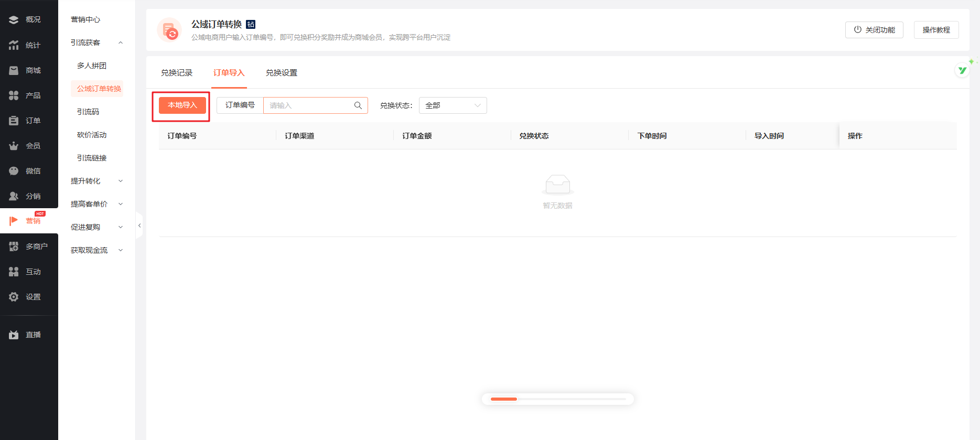Expand the 提升转化 menu group
This screenshot has height=440, width=980.
click(121, 181)
